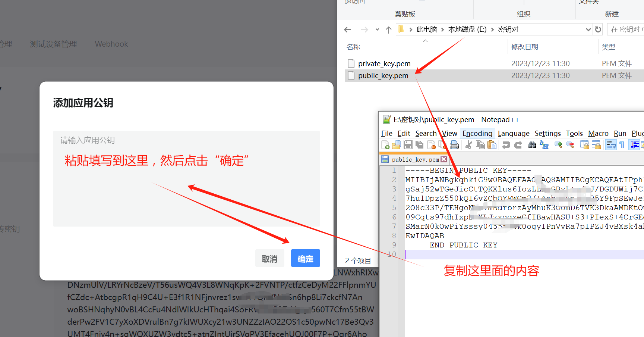Image resolution: width=644 pixels, height=337 pixels.
Task: Open the Encoding menu in Notepad++
Action: (477, 134)
